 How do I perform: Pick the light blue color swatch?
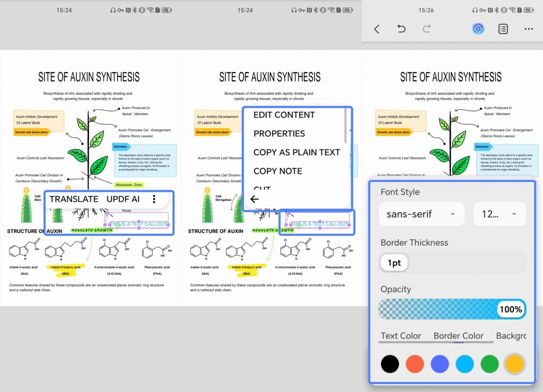point(465,364)
